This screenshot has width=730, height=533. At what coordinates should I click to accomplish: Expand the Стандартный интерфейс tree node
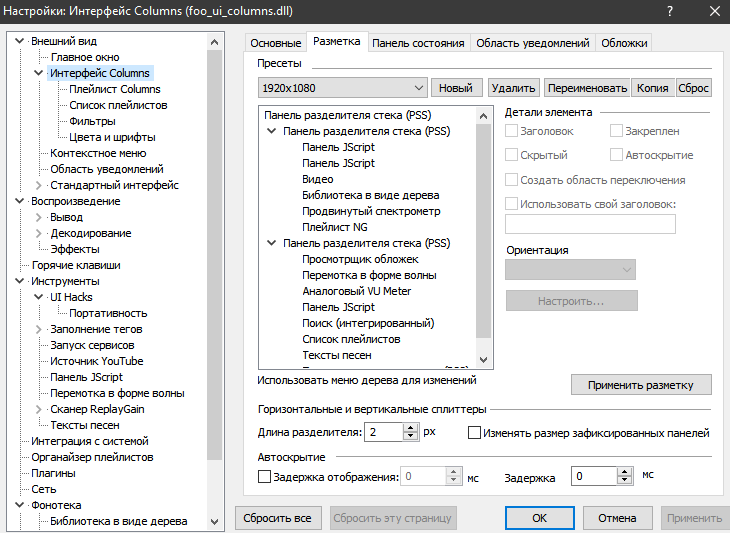pos(39,185)
